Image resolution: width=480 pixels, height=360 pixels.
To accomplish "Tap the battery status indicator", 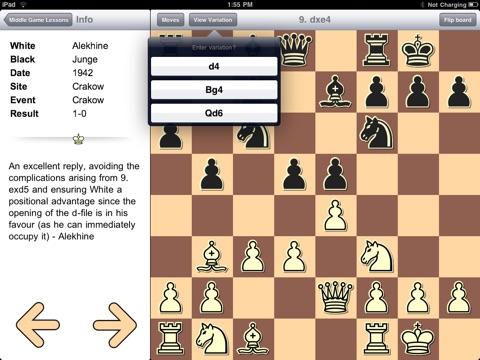I will (x=473, y=5).
